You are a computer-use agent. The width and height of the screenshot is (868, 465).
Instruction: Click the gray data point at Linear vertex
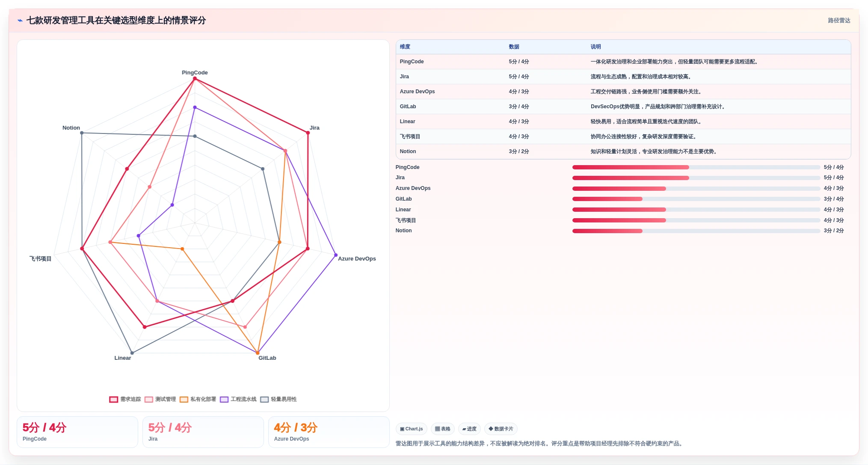(x=132, y=353)
